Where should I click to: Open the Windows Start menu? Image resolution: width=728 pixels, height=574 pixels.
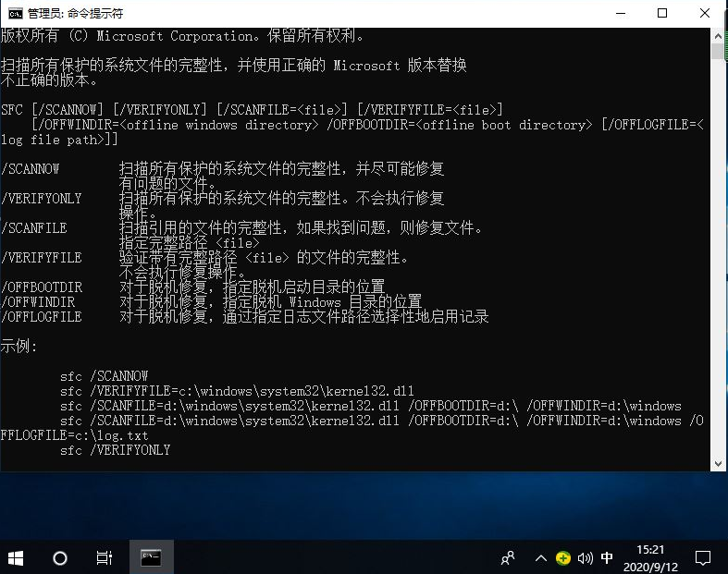coord(16,557)
